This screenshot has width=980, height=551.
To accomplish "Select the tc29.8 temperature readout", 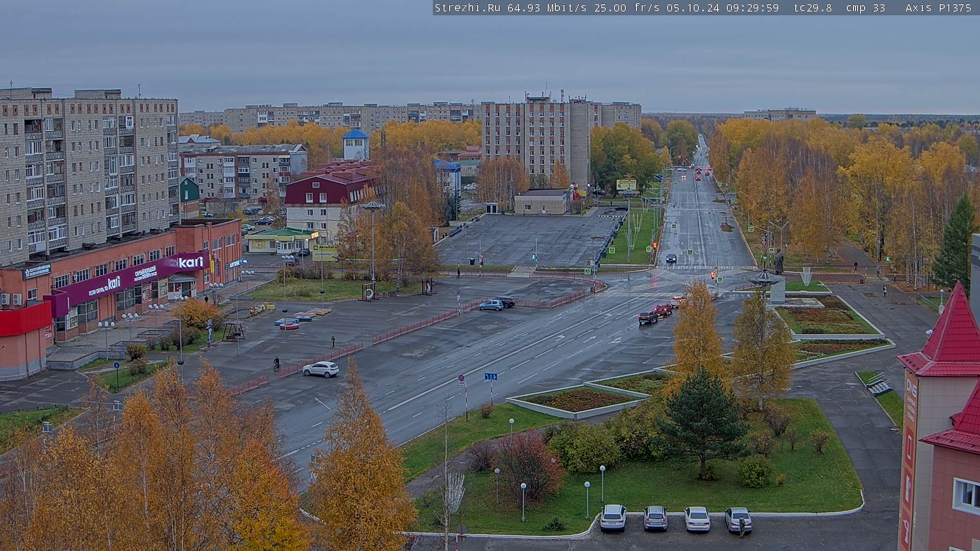I will tap(813, 8).
